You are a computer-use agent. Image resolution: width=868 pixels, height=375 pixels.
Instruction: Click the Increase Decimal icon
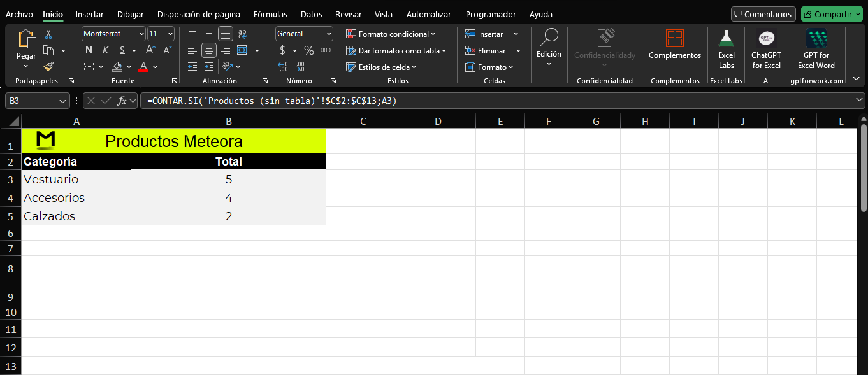click(283, 66)
